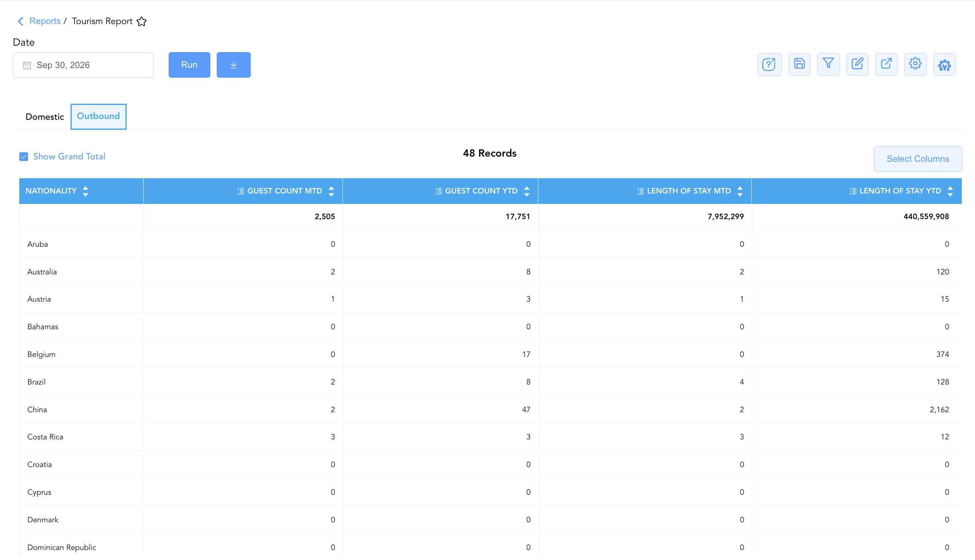
Task: Click the Show Grand Total label
Action: [x=69, y=157]
